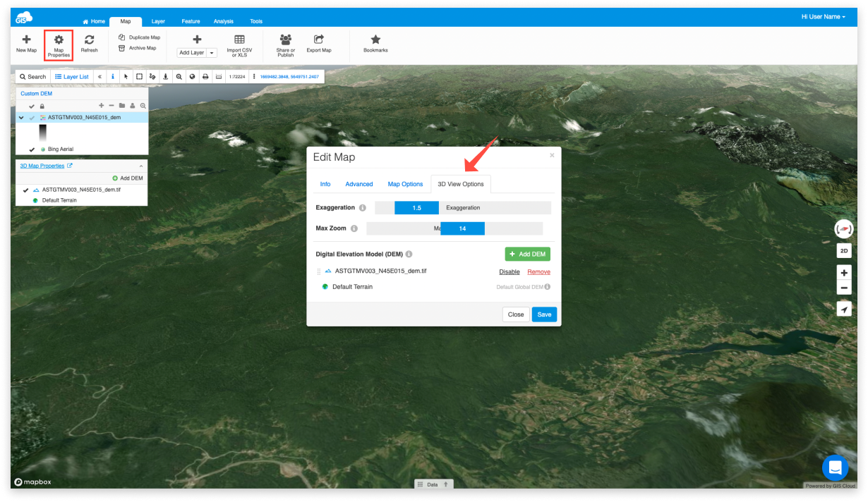Click the street view pegman tool
Screen dimensions: 868x502
pos(165,76)
